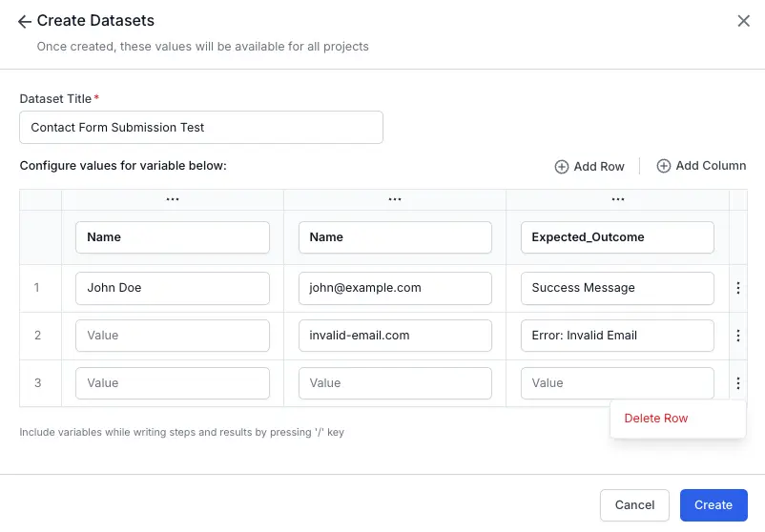The width and height of the screenshot is (765, 532).
Task: Click the empty first-column Value cell in row 2
Action: coord(173,336)
